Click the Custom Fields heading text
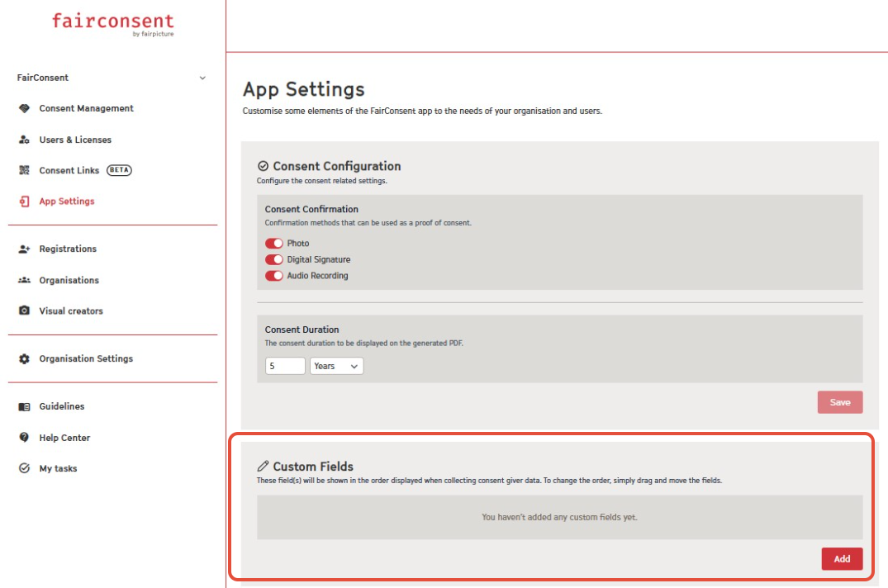Image resolution: width=888 pixels, height=588 pixels. [x=313, y=467]
